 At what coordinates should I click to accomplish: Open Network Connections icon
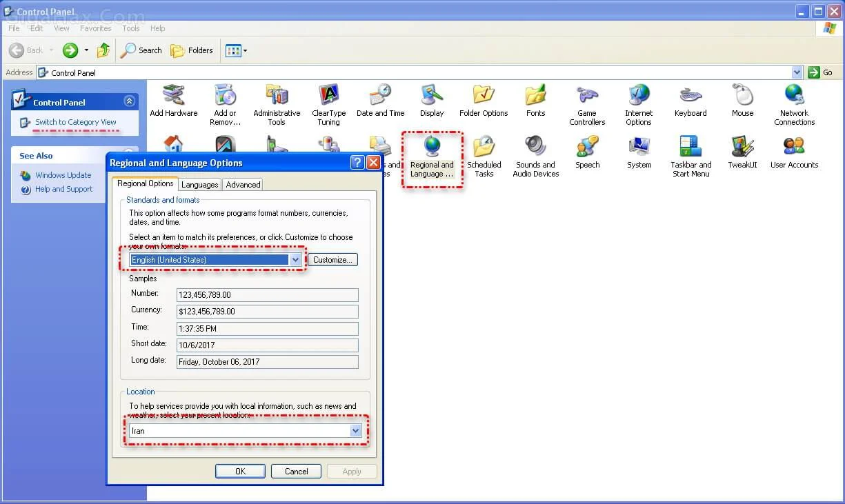coord(794,96)
